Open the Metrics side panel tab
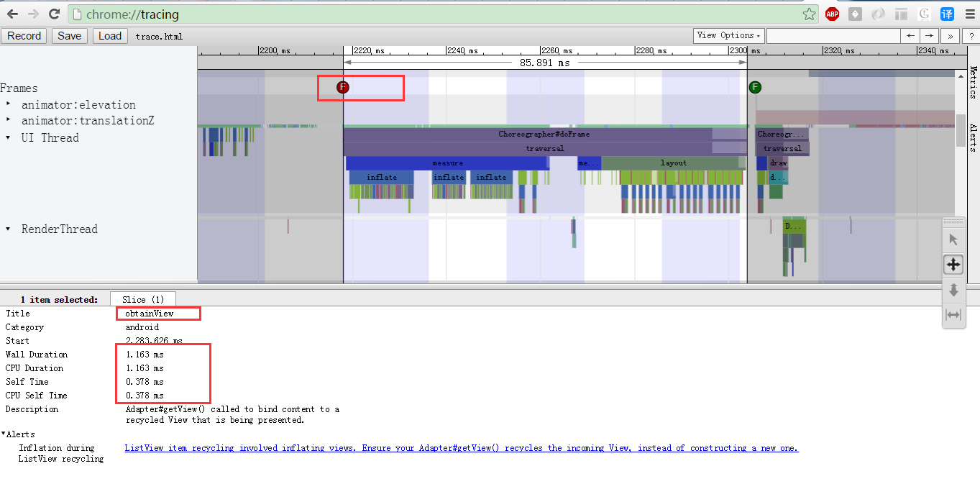The width and height of the screenshot is (980, 484). [973, 84]
